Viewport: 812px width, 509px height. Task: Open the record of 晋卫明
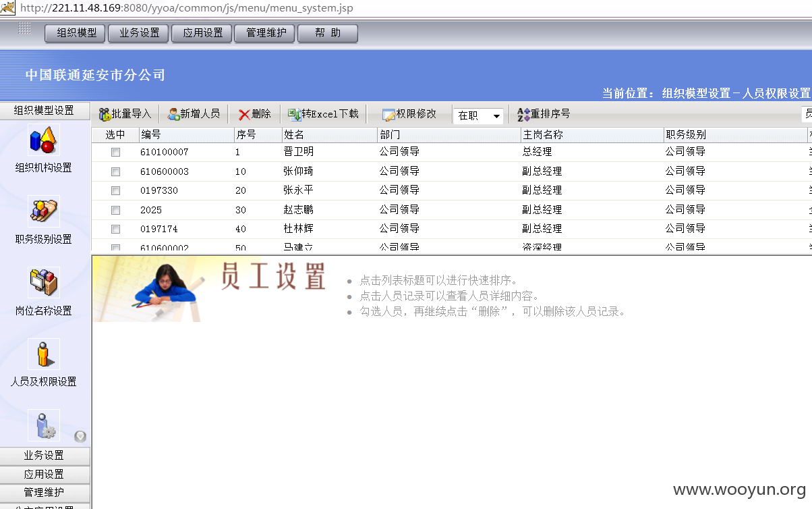(299, 152)
